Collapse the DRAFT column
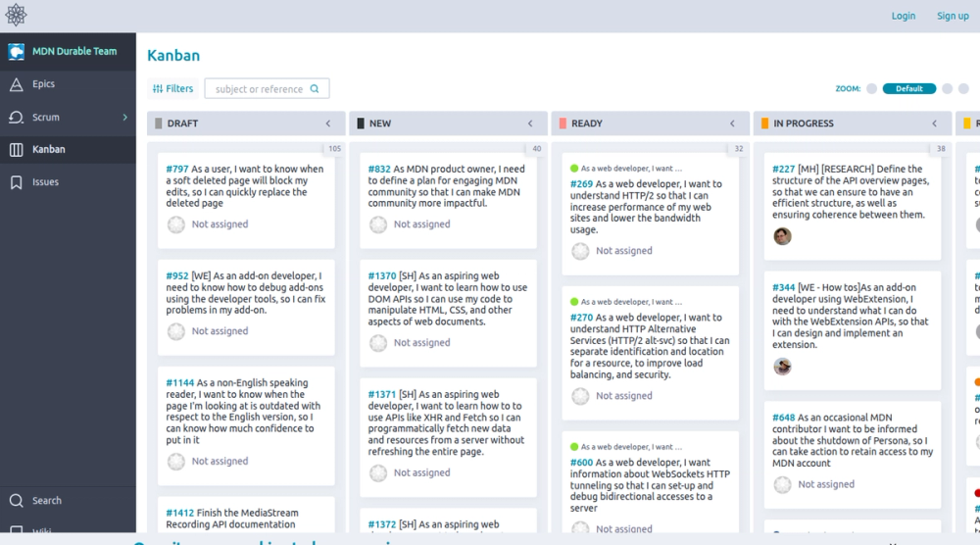This screenshot has height=545, width=980. click(x=328, y=124)
